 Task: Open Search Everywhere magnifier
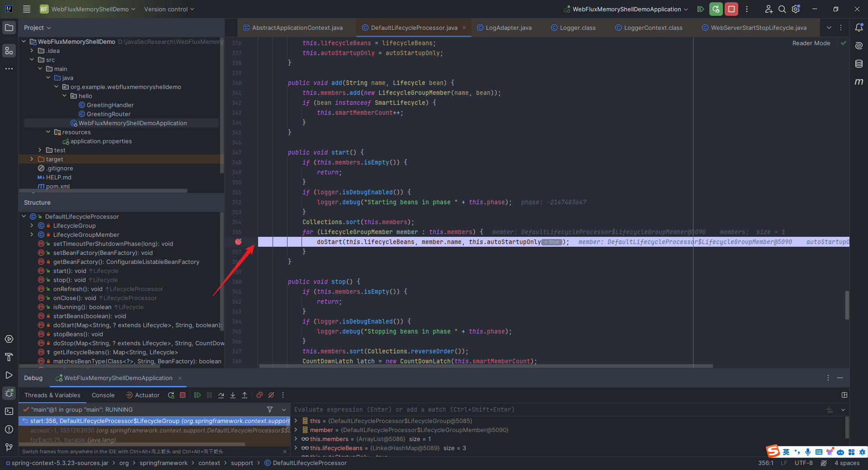point(782,9)
